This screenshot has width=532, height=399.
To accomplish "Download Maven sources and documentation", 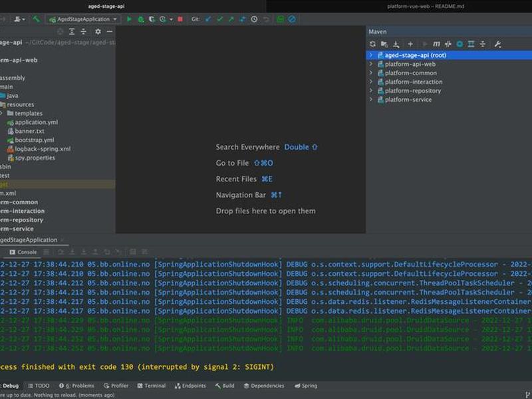I will [x=396, y=44].
